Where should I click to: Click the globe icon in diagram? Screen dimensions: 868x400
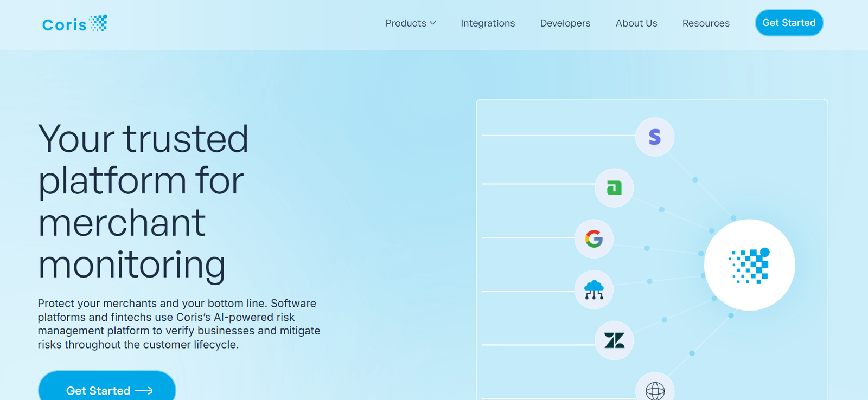pyautogui.click(x=655, y=390)
